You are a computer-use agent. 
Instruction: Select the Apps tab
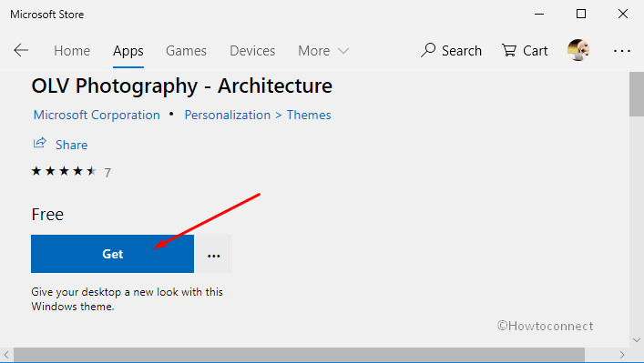point(128,50)
